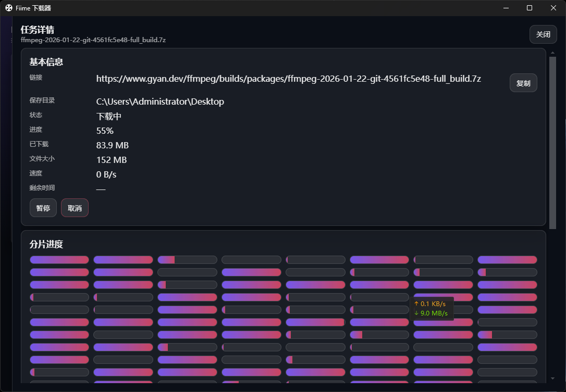Click the 分片进度 section heading
Image resolution: width=566 pixels, height=392 pixels.
[x=46, y=244]
